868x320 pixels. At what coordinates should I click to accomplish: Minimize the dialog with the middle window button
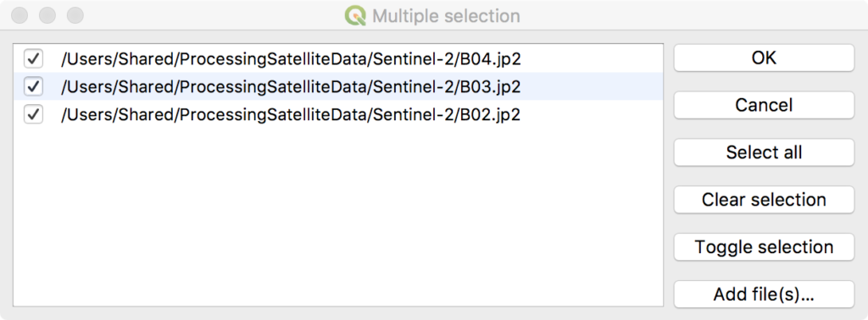click(x=47, y=15)
